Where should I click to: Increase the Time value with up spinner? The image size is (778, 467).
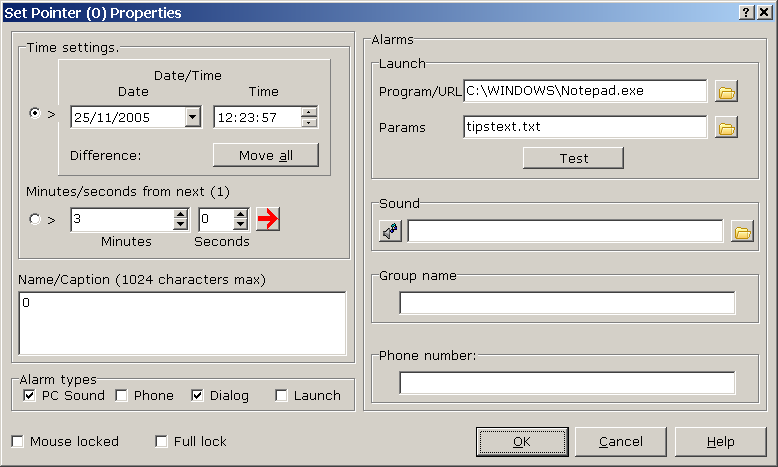(309, 112)
